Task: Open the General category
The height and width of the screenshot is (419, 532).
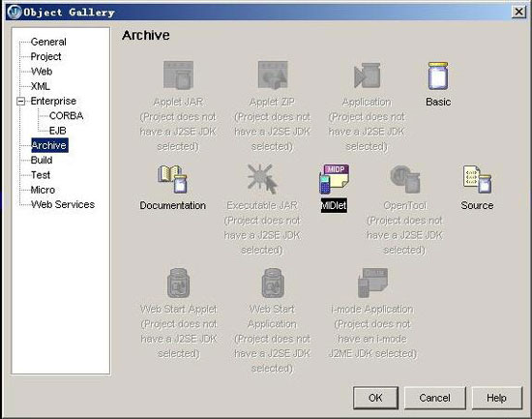Action: [48, 42]
